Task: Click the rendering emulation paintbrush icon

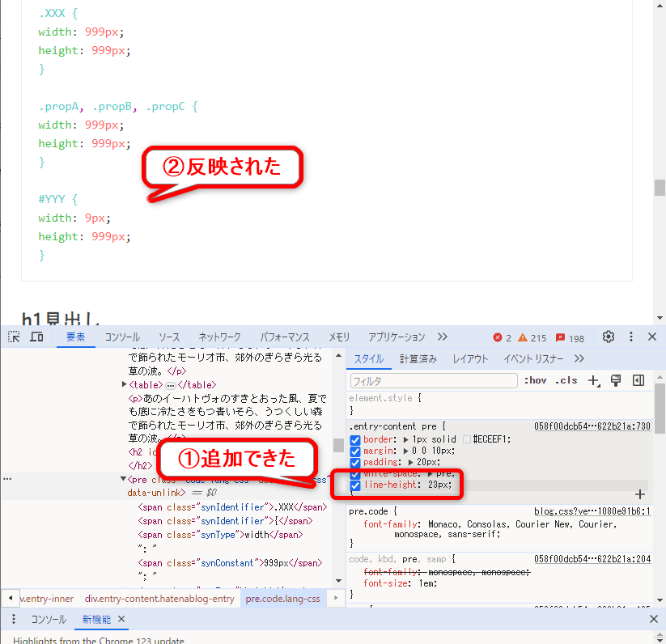Action: click(x=616, y=380)
